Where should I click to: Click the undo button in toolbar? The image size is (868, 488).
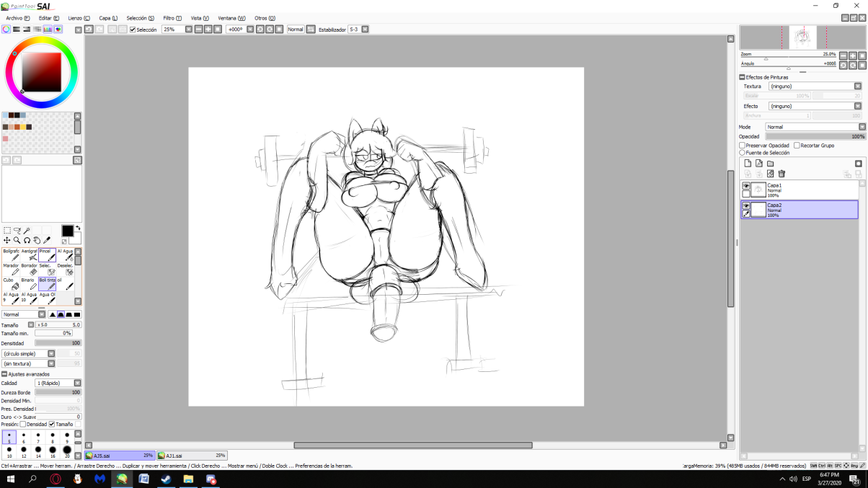pyautogui.click(x=89, y=30)
